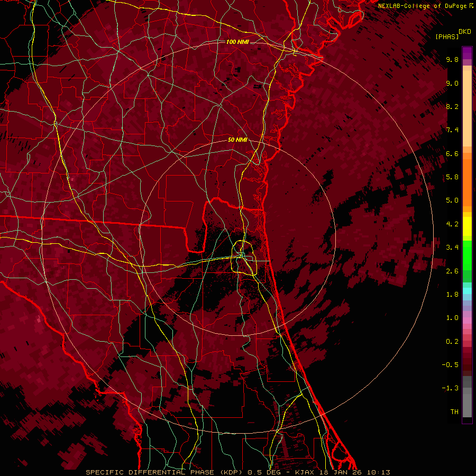Click the 100 NMI range ring label

pyautogui.click(x=237, y=42)
